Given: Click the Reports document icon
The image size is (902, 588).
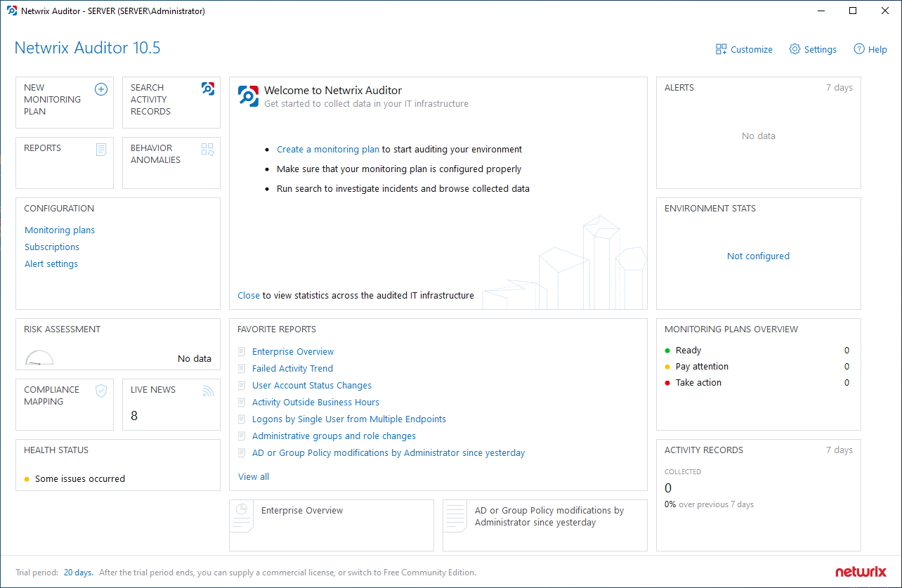Looking at the screenshot, I should [101, 149].
